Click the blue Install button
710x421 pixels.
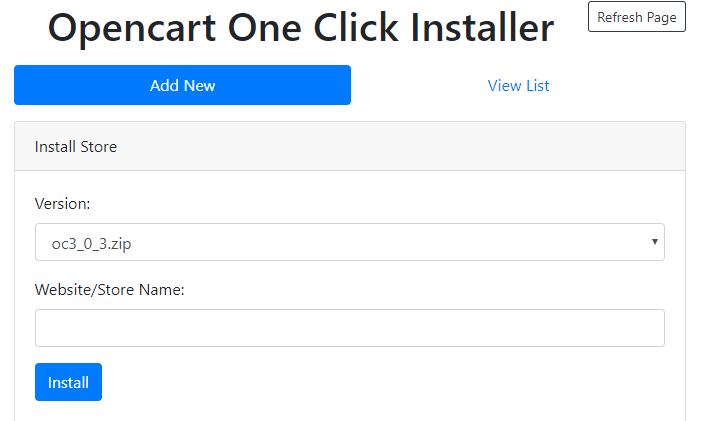tap(68, 382)
